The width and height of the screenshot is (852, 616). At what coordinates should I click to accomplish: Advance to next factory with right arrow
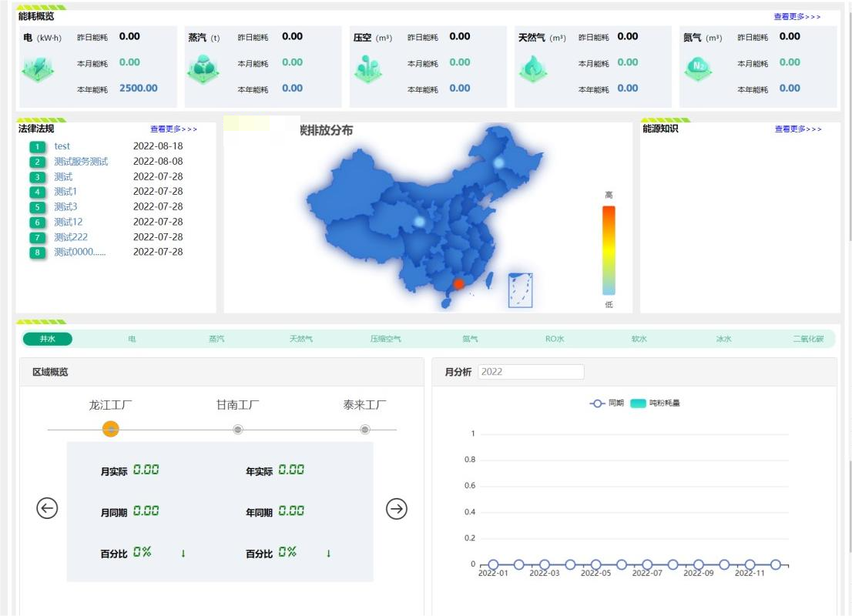click(396, 508)
